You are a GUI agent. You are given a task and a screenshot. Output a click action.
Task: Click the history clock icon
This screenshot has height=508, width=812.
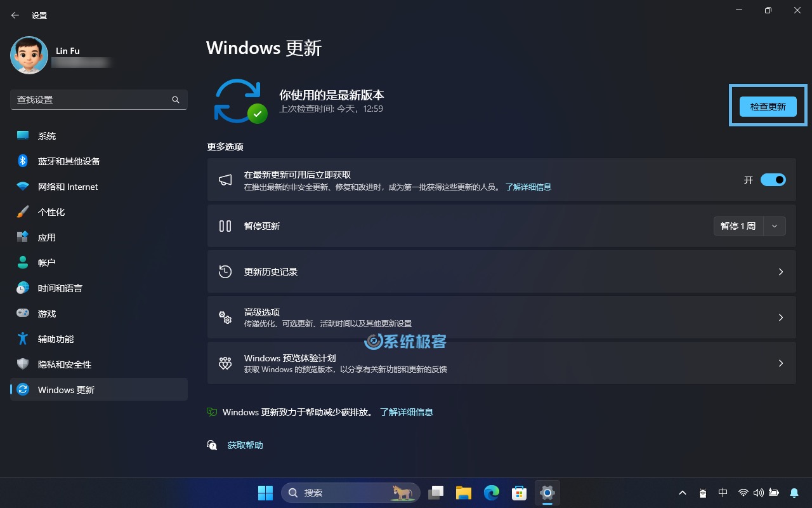[x=225, y=272]
